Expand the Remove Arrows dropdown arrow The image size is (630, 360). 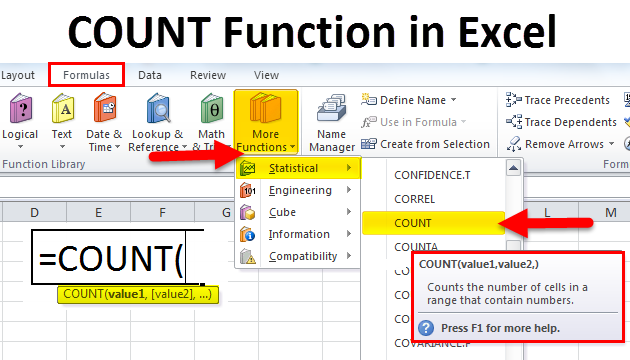click(612, 143)
